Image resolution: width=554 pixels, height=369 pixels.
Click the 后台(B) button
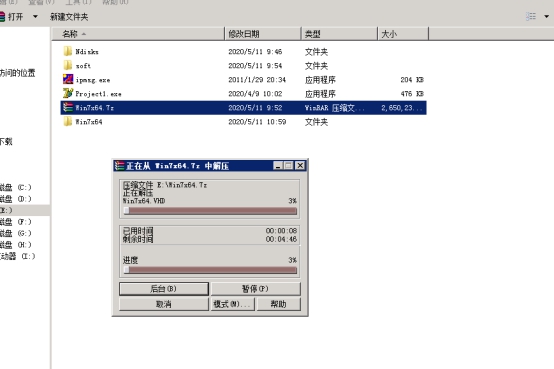coord(164,289)
